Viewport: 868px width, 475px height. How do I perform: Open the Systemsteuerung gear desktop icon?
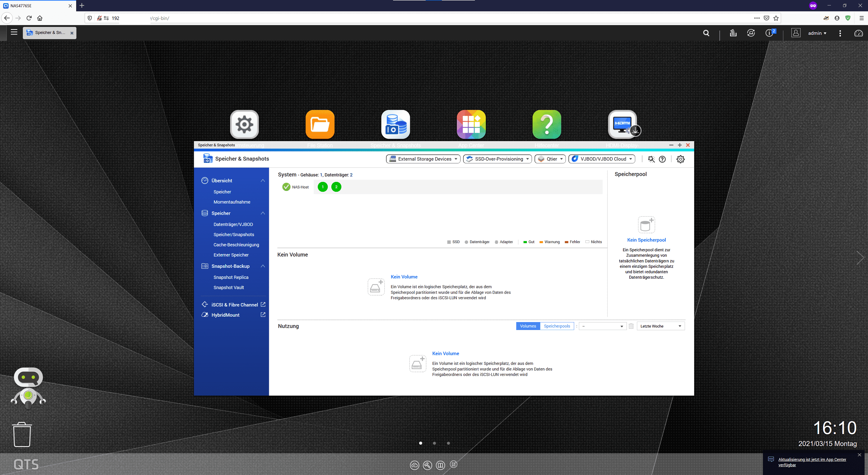(244, 124)
